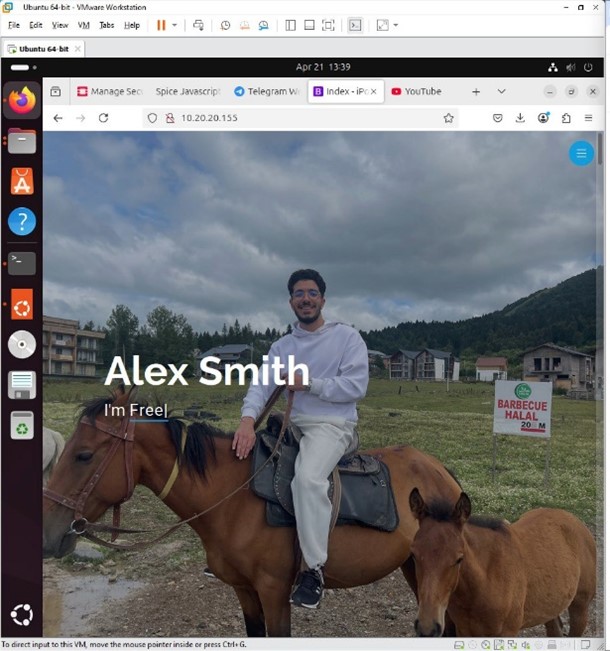
Task: Click the Save to Pocket icon
Action: click(497, 118)
